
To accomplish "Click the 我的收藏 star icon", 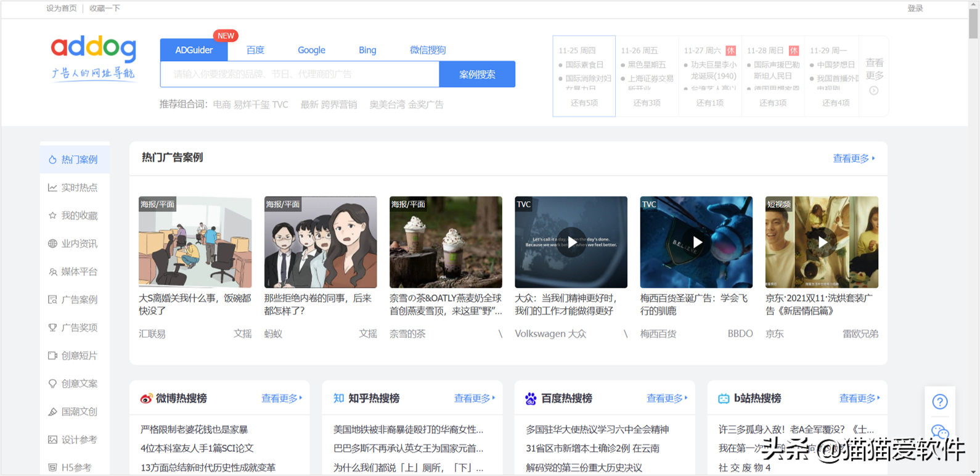I will 52,216.
